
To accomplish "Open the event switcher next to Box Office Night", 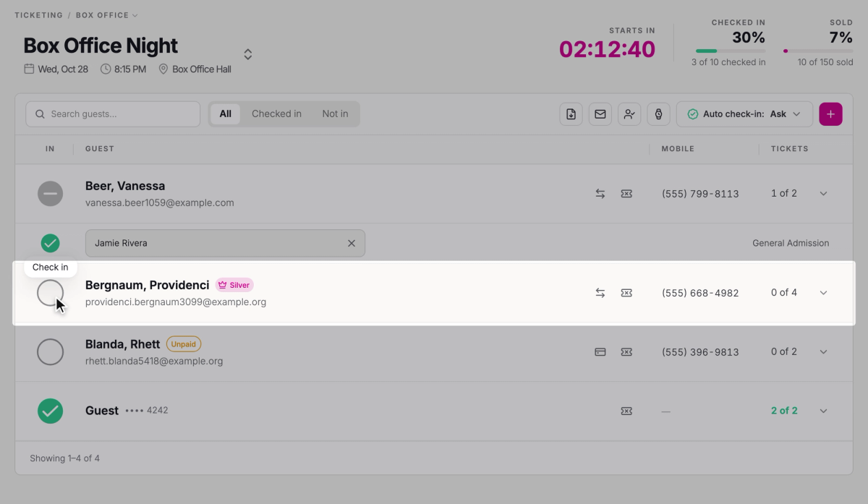I will (x=248, y=54).
